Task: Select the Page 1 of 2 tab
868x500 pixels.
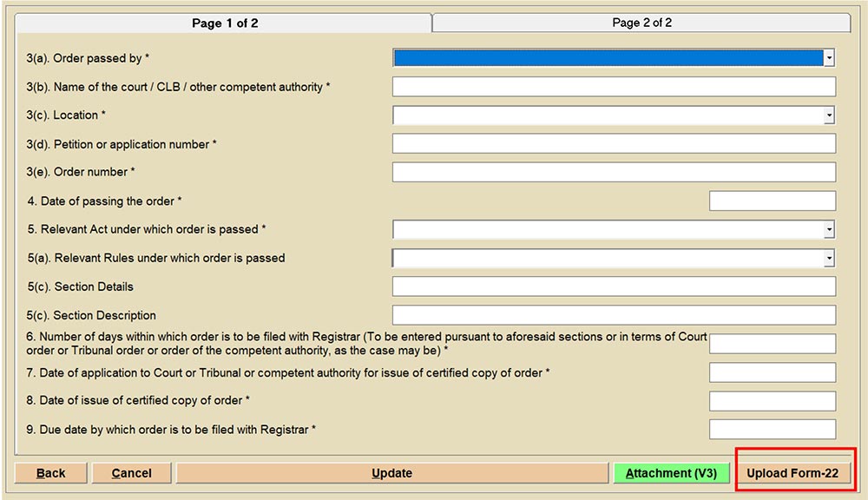Action: click(225, 23)
